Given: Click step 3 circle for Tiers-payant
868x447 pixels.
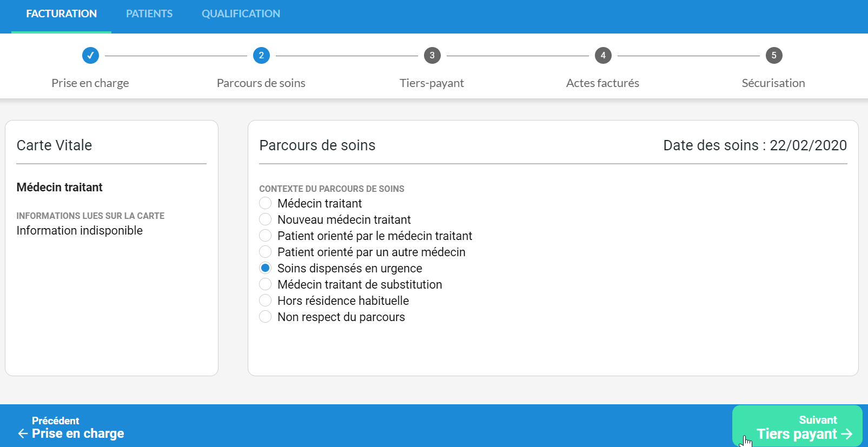Looking at the screenshot, I should 432,55.
